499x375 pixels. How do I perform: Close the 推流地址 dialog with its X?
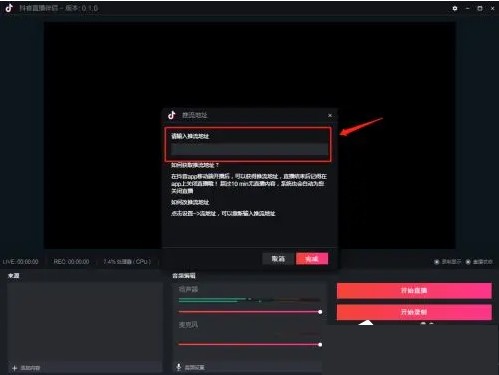pos(330,115)
